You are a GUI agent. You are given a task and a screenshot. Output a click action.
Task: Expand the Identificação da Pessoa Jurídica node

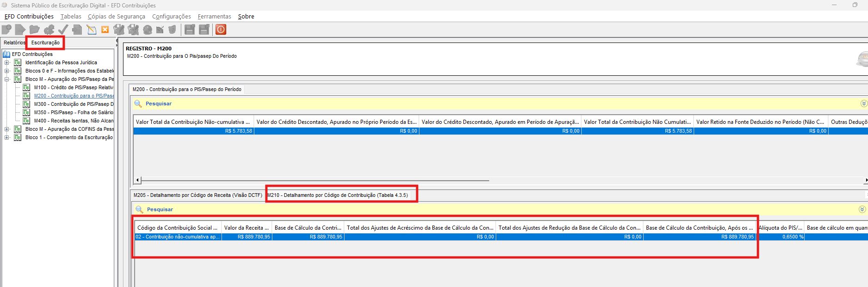point(7,62)
